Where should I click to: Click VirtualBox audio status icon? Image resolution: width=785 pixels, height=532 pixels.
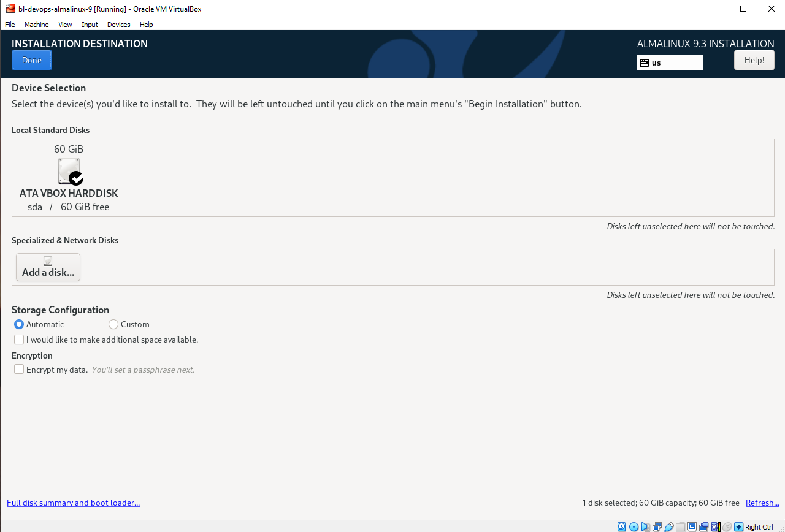point(645,526)
